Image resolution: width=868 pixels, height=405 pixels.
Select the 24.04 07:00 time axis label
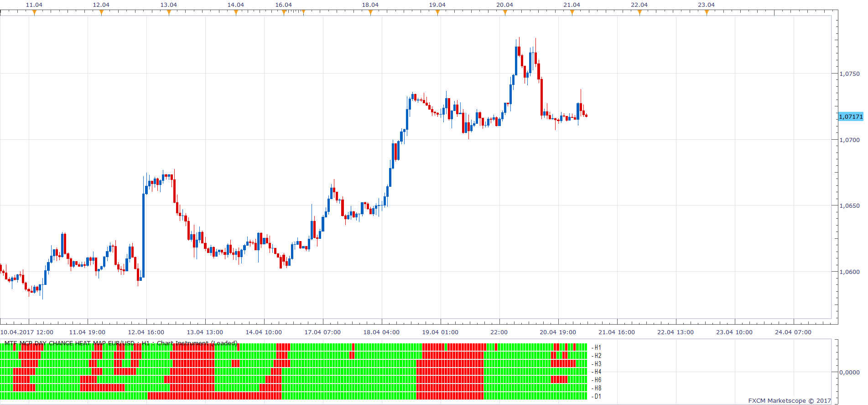(x=793, y=332)
